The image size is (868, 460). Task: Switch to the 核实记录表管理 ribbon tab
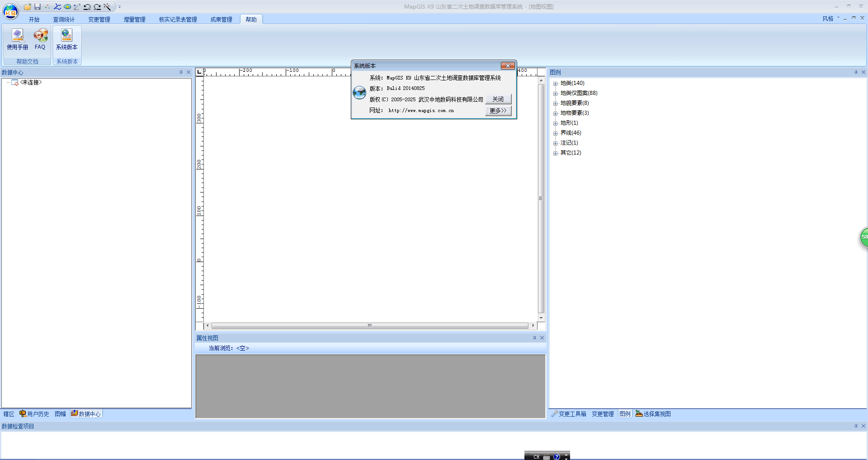coord(178,19)
